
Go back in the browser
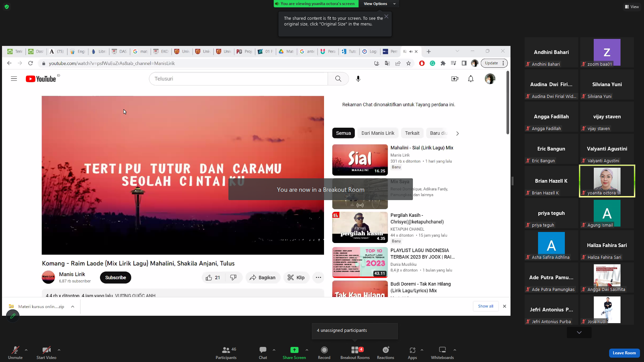[x=9, y=63]
